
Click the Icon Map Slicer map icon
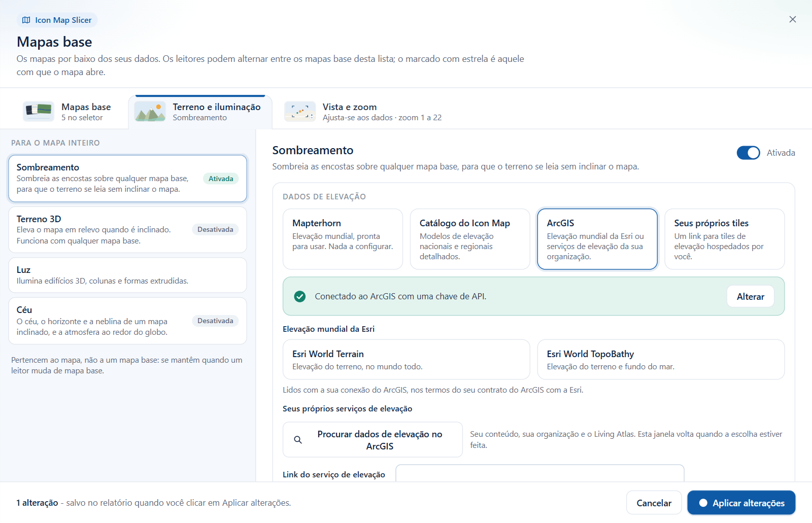pos(26,20)
